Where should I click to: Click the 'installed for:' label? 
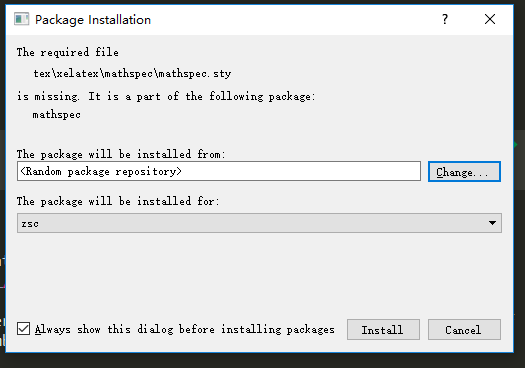click(x=118, y=201)
